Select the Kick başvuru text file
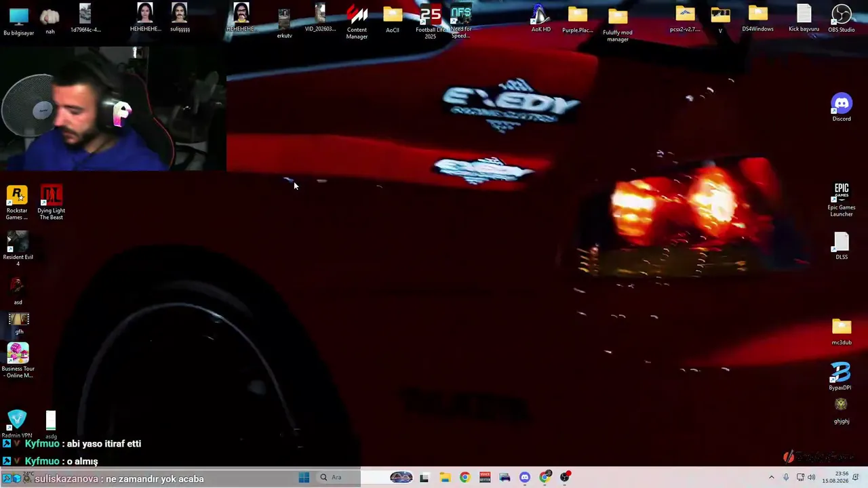The image size is (868, 488). tap(804, 18)
